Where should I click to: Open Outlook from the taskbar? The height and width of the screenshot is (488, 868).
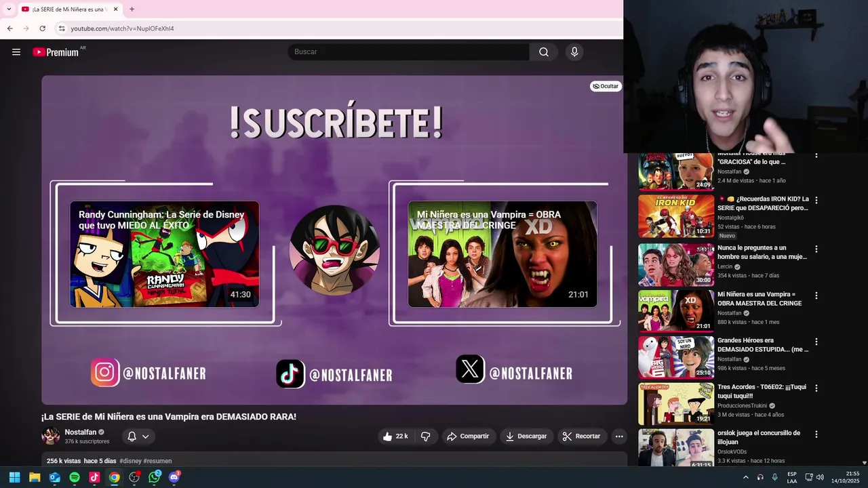(x=54, y=477)
